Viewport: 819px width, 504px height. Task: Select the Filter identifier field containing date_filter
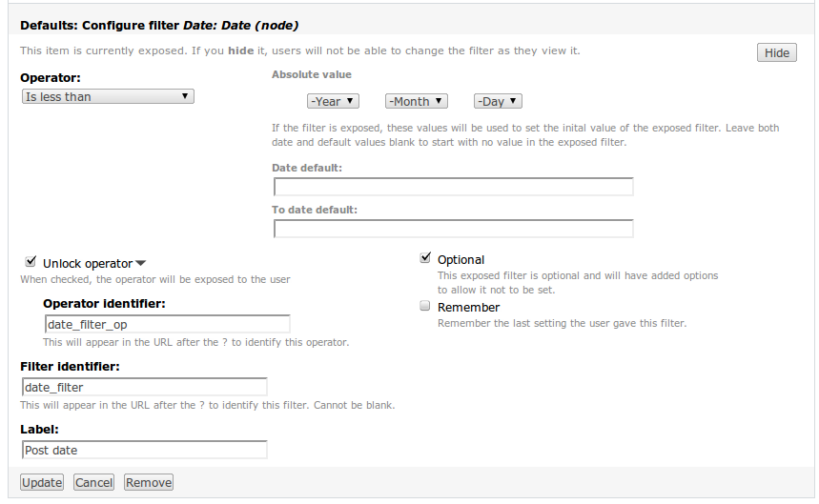tap(144, 387)
